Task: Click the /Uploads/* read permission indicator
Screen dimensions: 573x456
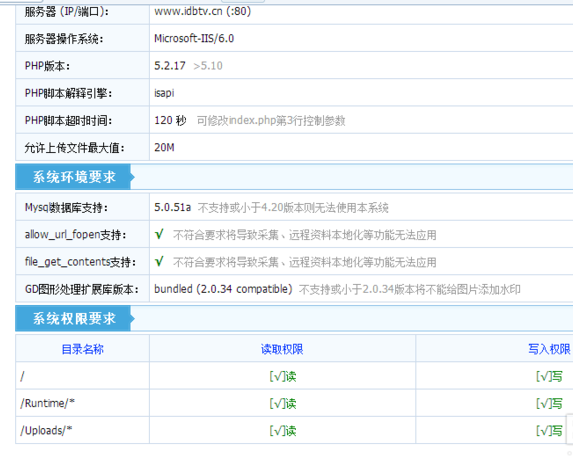Action: [x=283, y=431]
